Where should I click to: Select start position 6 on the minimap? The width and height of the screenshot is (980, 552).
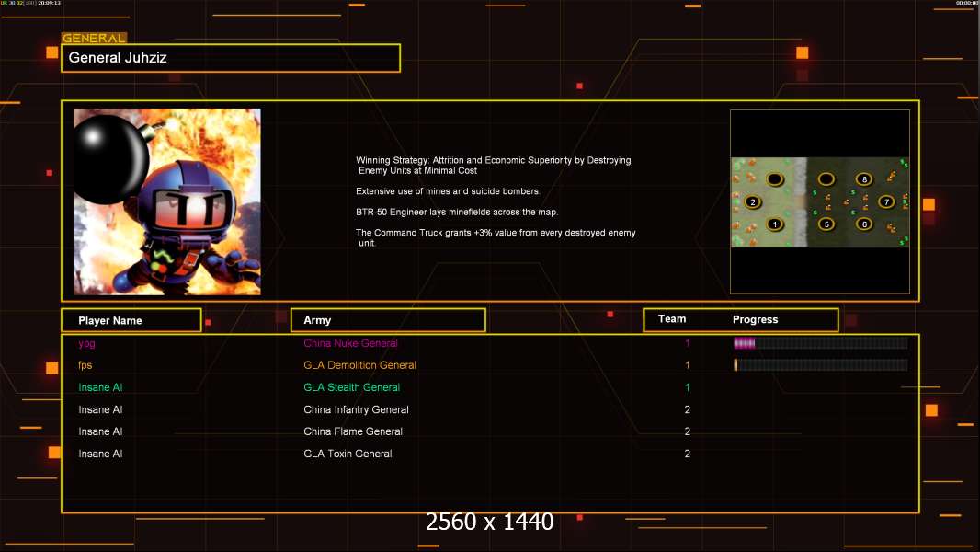click(864, 224)
